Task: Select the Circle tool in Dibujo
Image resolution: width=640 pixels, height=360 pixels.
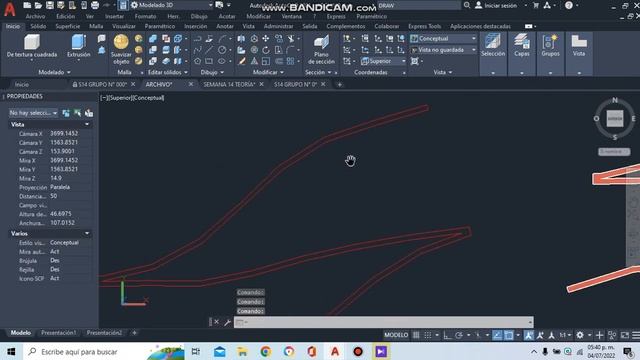Action: pyautogui.click(x=222, y=50)
